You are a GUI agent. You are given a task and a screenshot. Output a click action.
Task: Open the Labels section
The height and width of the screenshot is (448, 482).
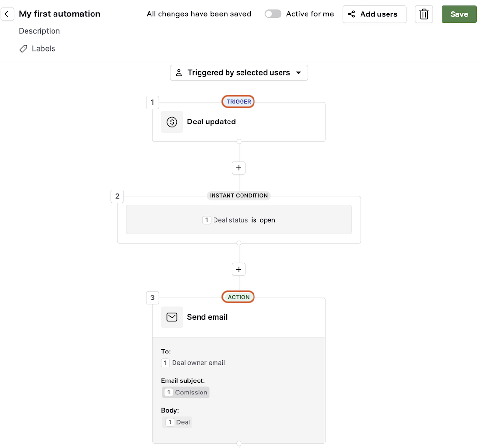point(43,48)
